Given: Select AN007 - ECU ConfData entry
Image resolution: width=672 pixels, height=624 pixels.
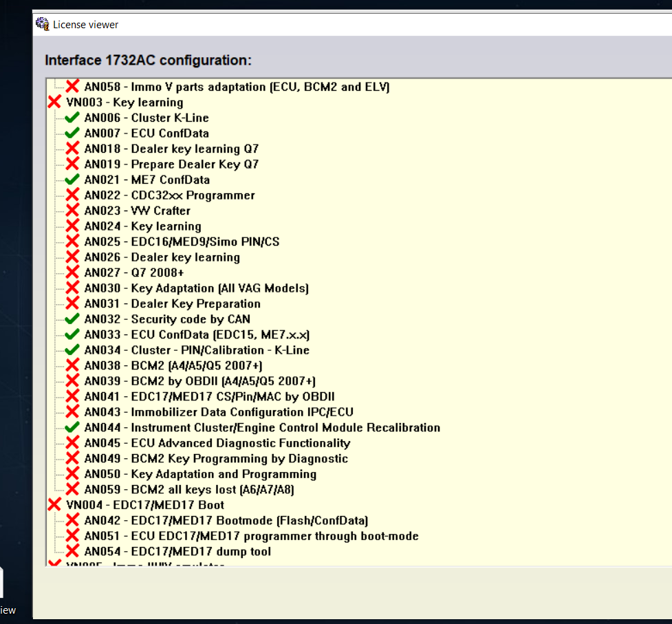Looking at the screenshot, I should click(147, 133).
